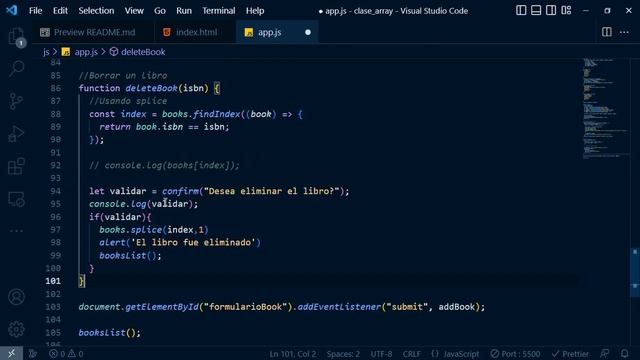640x360 pixels.
Task: Open the View menu
Action: pos(134,11)
